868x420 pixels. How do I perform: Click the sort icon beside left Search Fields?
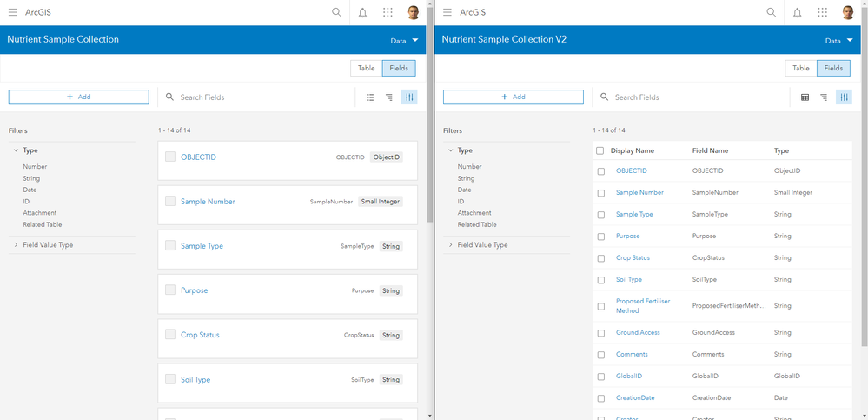click(x=389, y=97)
